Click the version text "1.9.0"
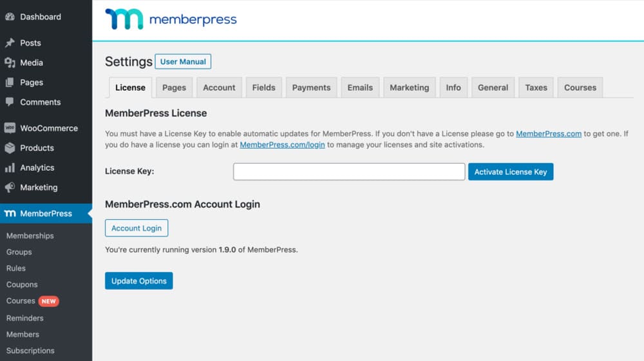644x361 pixels. 227,249
